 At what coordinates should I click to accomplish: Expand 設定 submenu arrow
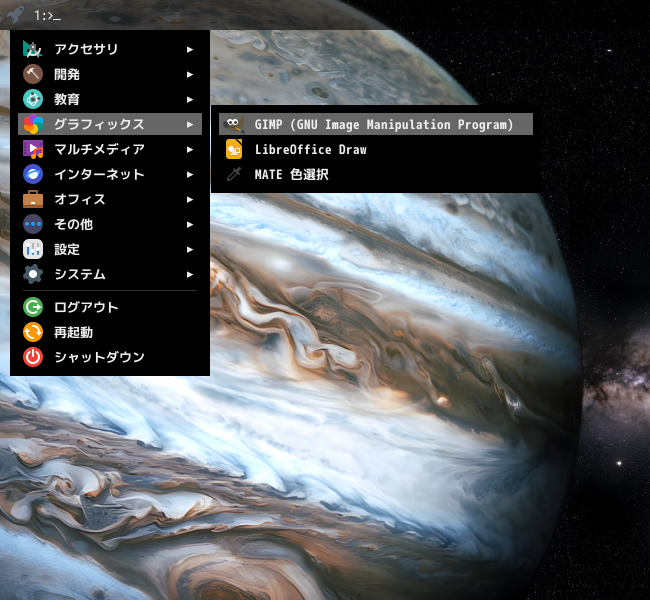[190, 249]
